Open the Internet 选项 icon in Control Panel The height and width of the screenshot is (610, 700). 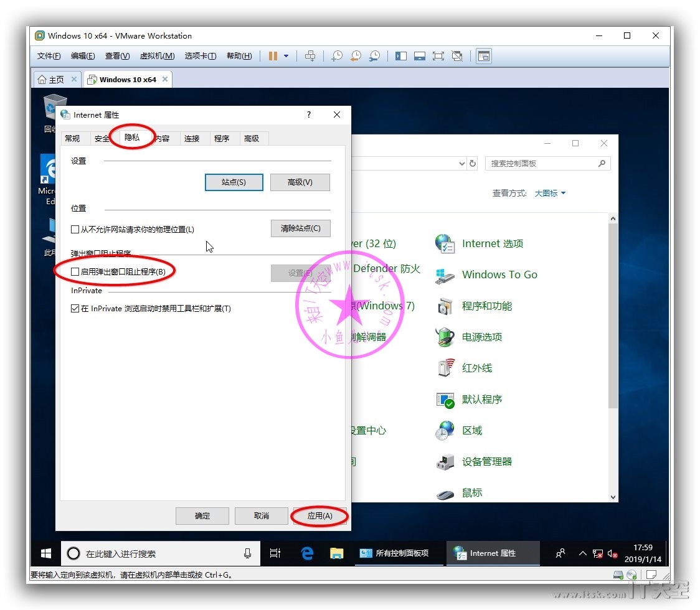pyautogui.click(x=445, y=243)
